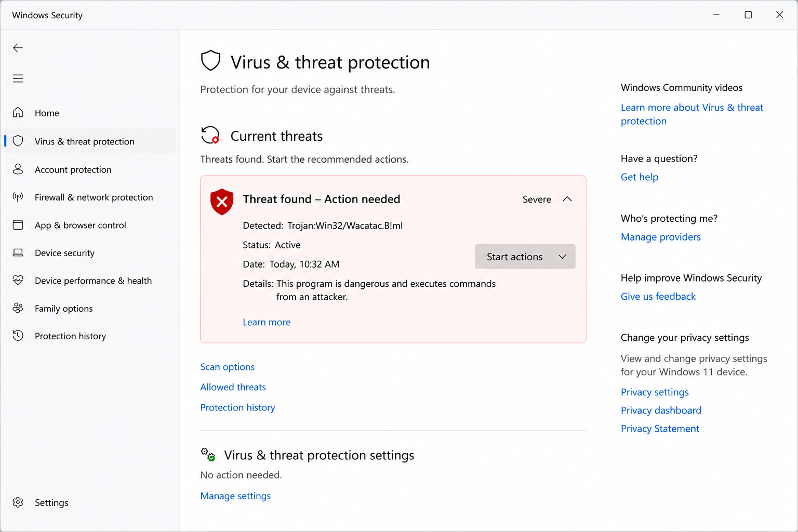Click the Protection history clock icon
The width and height of the screenshot is (798, 532).
(18, 336)
